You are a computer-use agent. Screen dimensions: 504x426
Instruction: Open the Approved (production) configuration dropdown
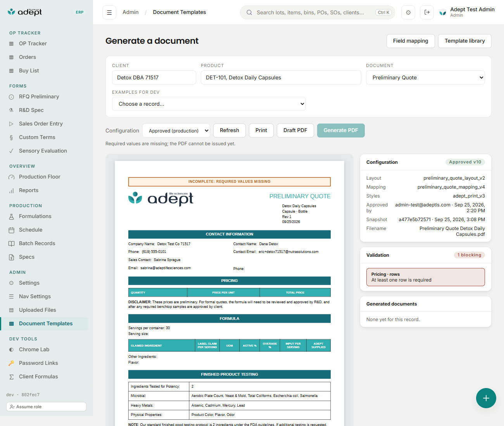(176, 131)
